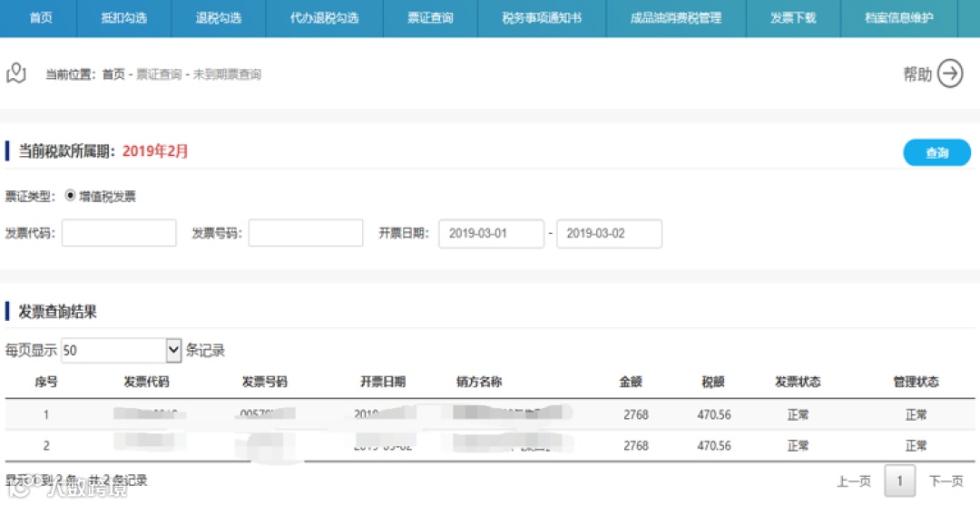Click the 管理状态 column header

[x=916, y=382]
